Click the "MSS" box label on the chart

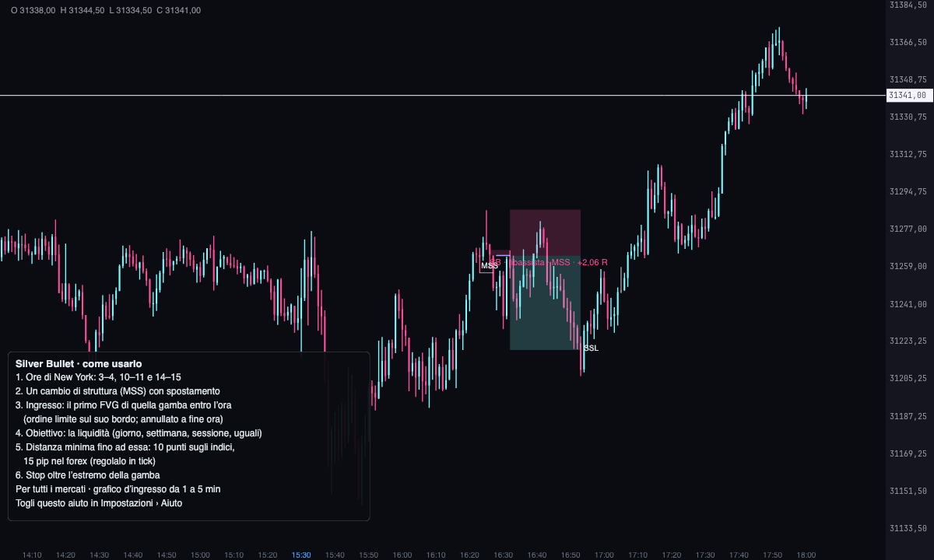click(489, 266)
